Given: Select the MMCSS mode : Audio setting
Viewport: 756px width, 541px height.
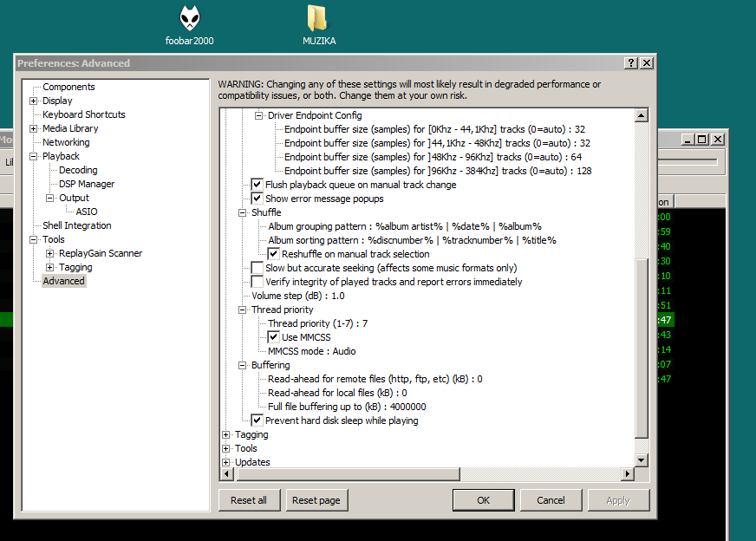Looking at the screenshot, I should tap(312, 351).
